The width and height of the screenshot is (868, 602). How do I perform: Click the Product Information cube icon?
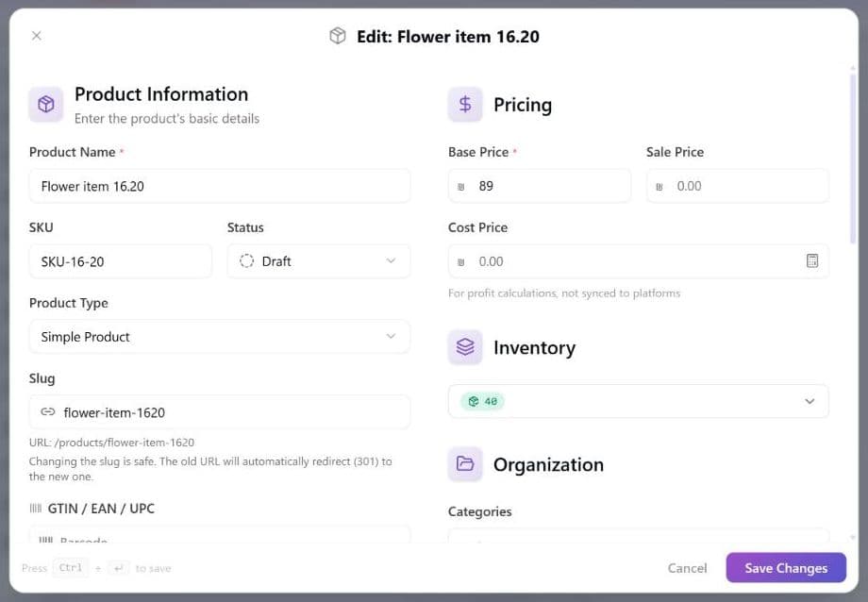(46, 104)
